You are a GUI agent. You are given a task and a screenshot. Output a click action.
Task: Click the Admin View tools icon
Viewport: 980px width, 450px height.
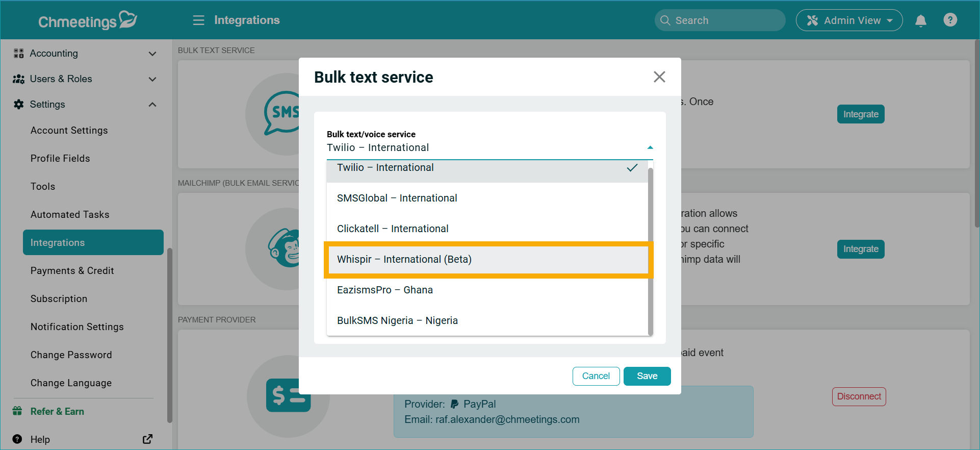click(812, 20)
